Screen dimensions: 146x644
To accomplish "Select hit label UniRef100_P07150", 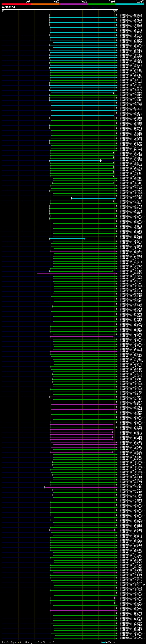I will (x=131, y=321).
